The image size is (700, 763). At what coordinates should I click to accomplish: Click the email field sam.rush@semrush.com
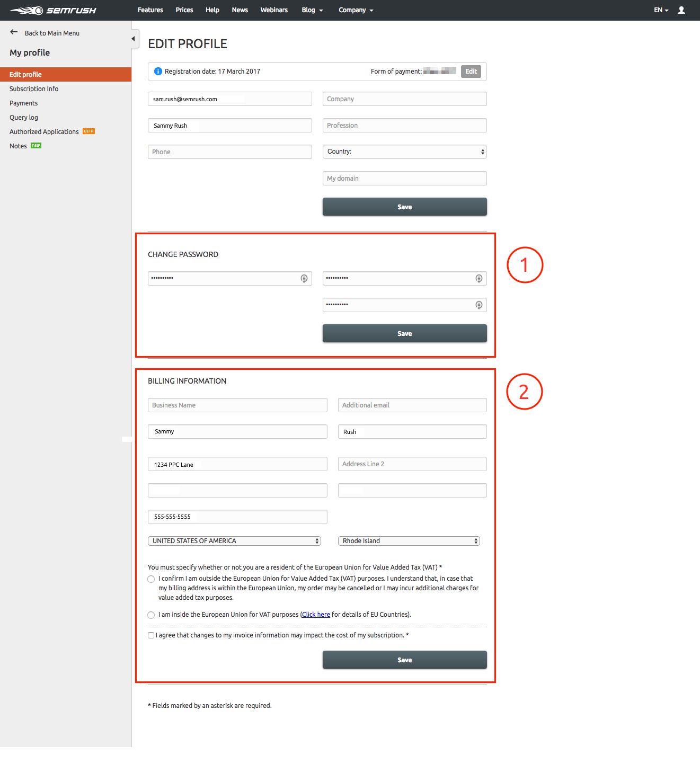230,99
